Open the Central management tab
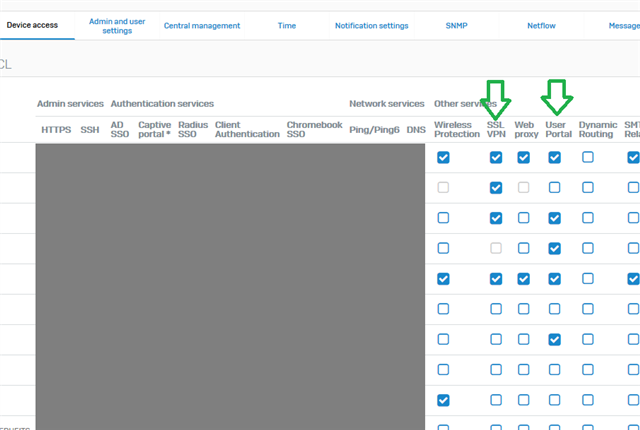Screen dimensions: 640x430 pos(202,26)
